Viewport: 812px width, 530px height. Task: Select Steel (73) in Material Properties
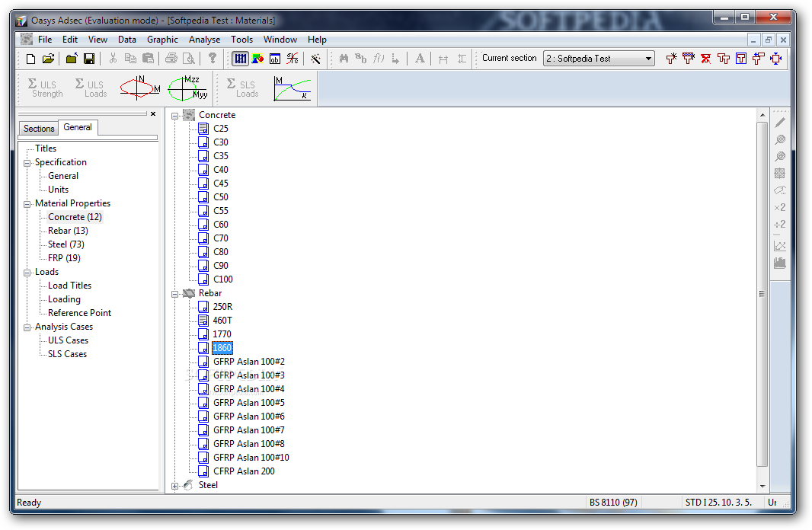click(66, 244)
